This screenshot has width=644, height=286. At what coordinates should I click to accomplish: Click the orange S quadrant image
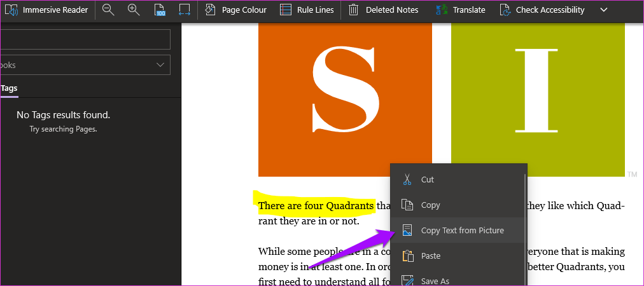[x=345, y=100]
